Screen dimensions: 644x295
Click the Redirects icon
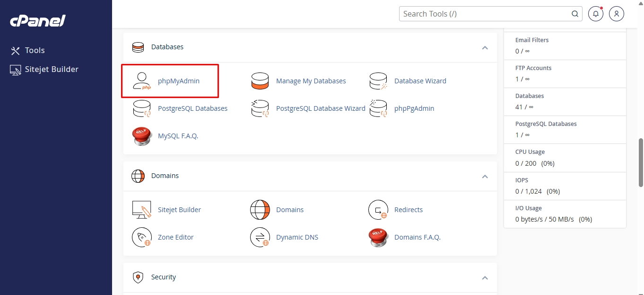click(x=378, y=210)
